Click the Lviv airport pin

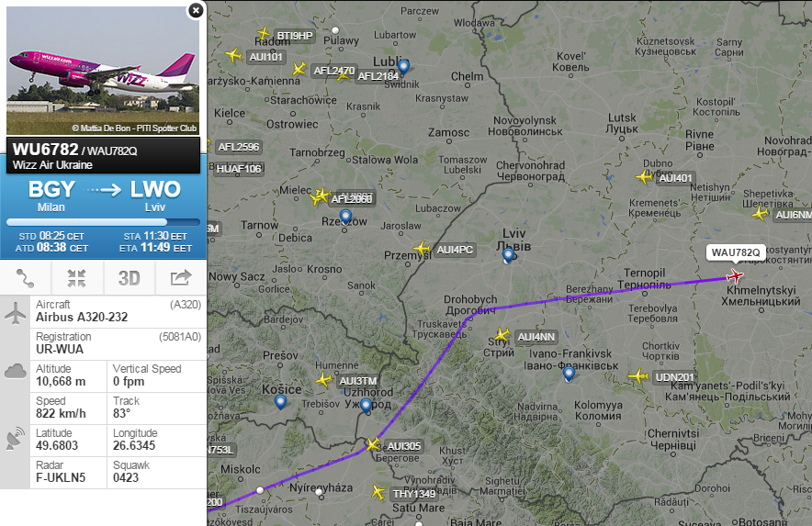coord(508,255)
